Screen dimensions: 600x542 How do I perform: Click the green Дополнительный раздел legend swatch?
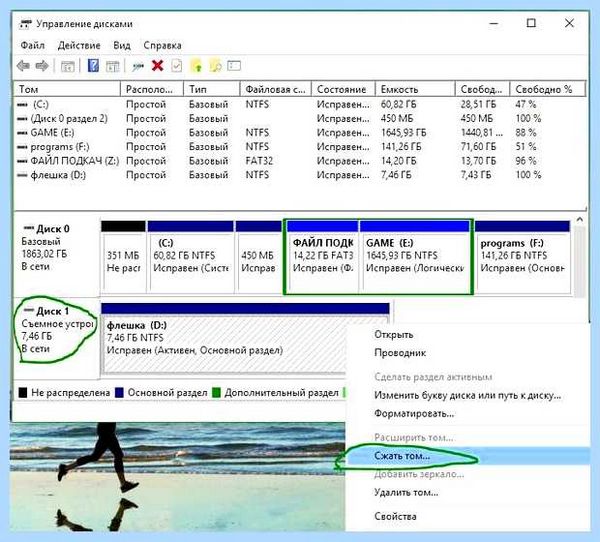click(x=216, y=392)
